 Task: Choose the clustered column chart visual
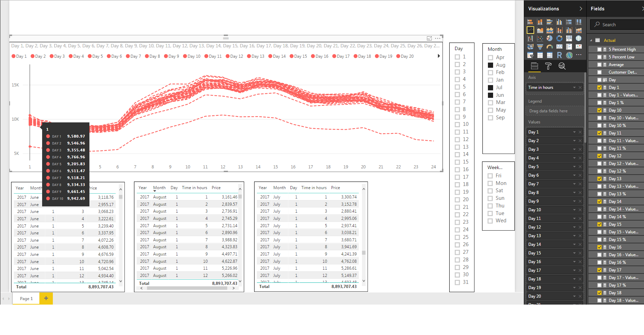point(559,22)
